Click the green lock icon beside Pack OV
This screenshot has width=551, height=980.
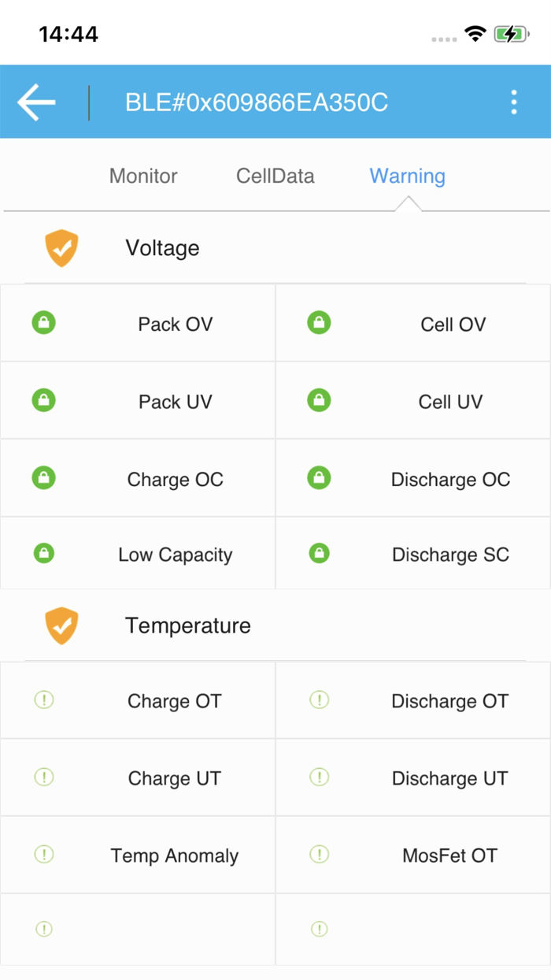click(x=43, y=322)
